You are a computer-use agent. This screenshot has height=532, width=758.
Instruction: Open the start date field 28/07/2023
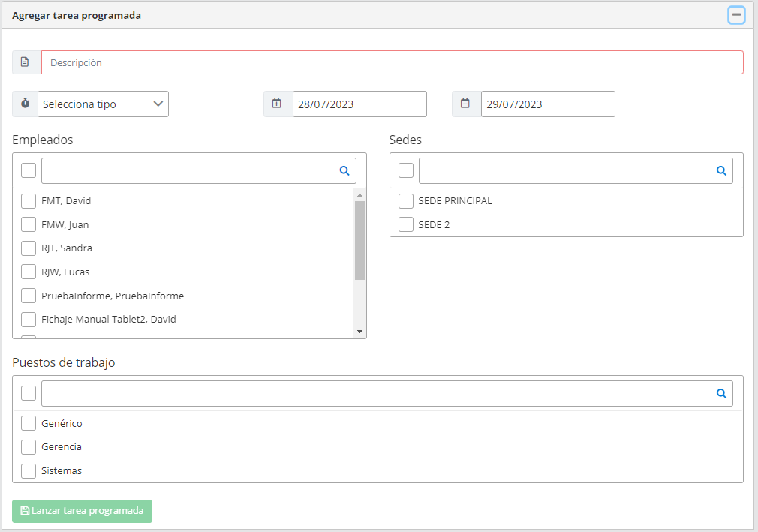coord(359,104)
